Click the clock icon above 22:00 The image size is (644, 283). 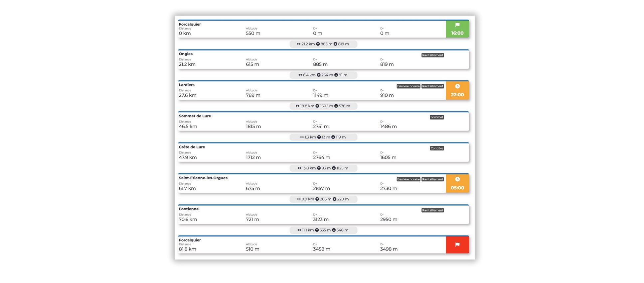click(457, 86)
